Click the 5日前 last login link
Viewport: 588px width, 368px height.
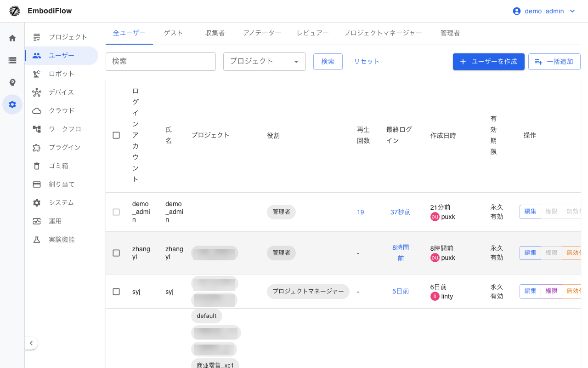click(401, 291)
